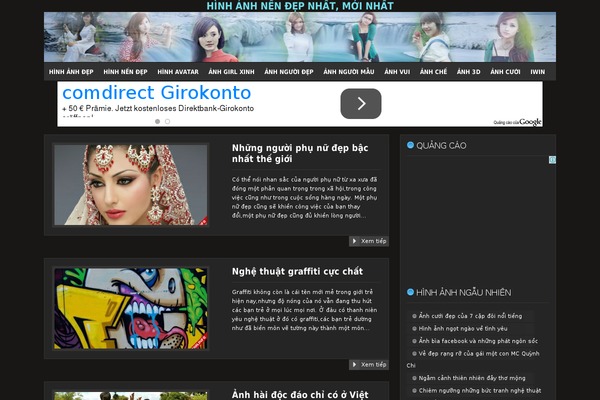Screen dimensions: 600x400
Task: Click the ad's right arrow button
Action: pyautogui.click(x=361, y=103)
